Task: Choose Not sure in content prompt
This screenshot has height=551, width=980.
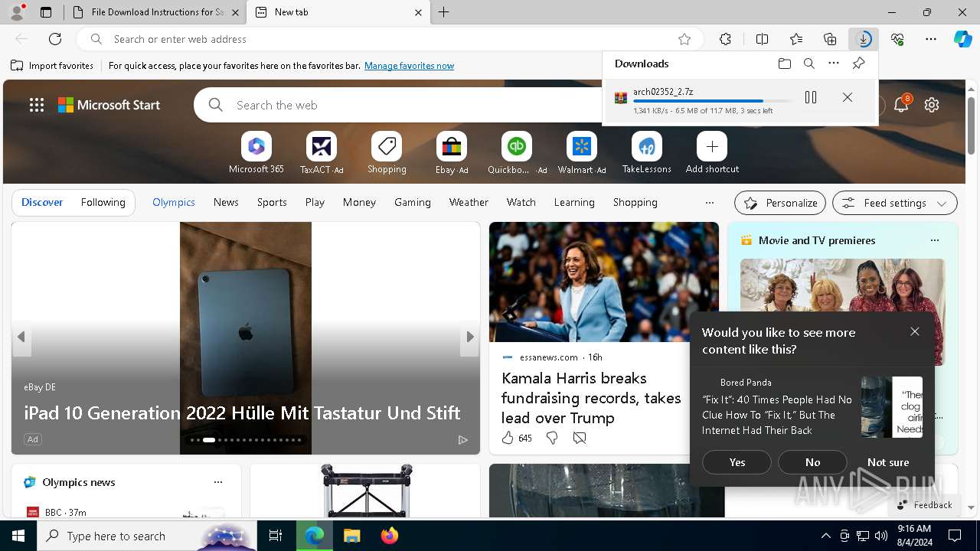Action: 888,462
